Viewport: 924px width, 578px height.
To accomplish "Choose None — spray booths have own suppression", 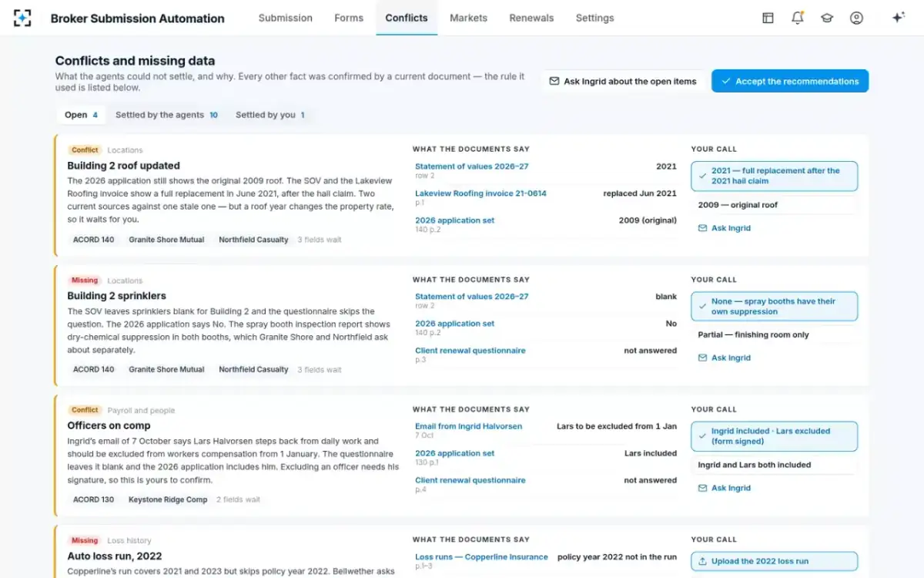I will [774, 306].
